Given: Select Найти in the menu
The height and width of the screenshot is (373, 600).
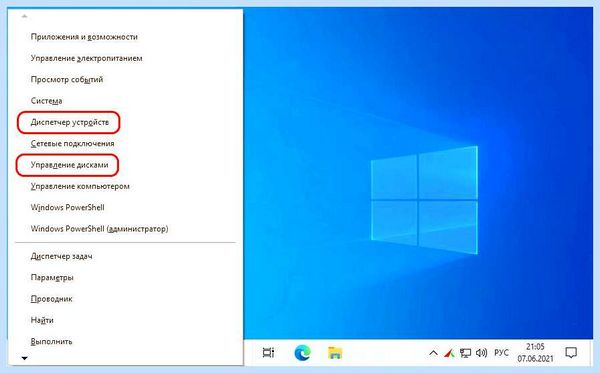Looking at the screenshot, I should [42, 320].
